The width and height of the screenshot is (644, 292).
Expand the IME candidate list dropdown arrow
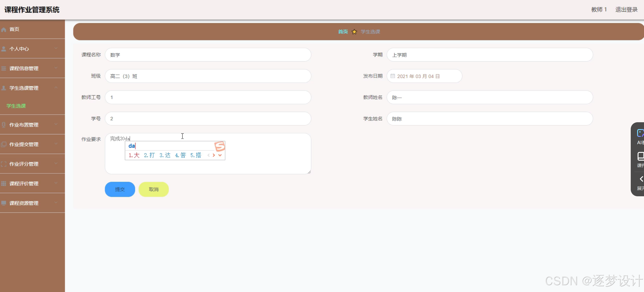[220, 155]
